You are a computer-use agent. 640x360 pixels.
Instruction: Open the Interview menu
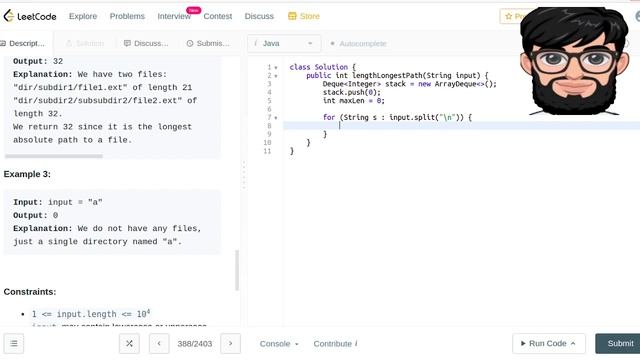[x=174, y=16]
